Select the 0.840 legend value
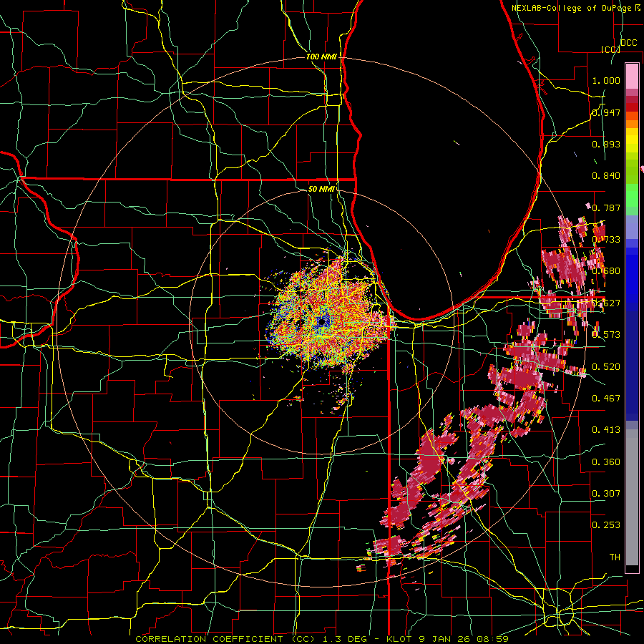This screenshot has height=644, width=644. 606,176
